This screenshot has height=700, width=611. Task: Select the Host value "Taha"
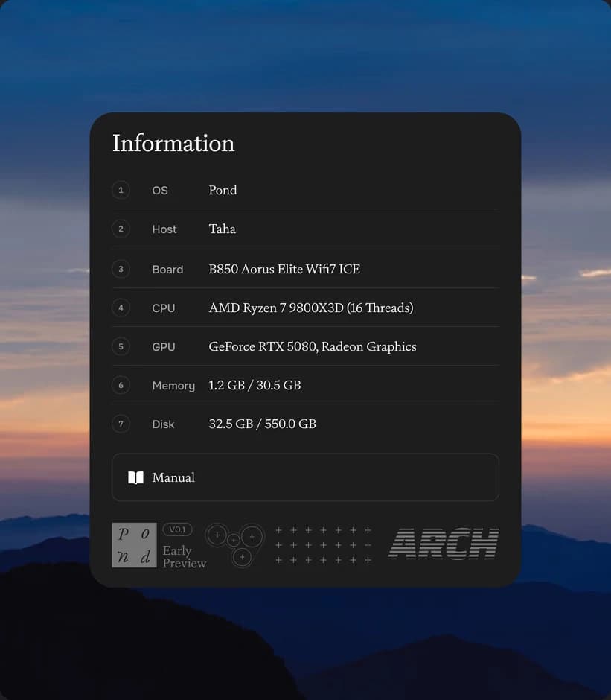point(223,229)
